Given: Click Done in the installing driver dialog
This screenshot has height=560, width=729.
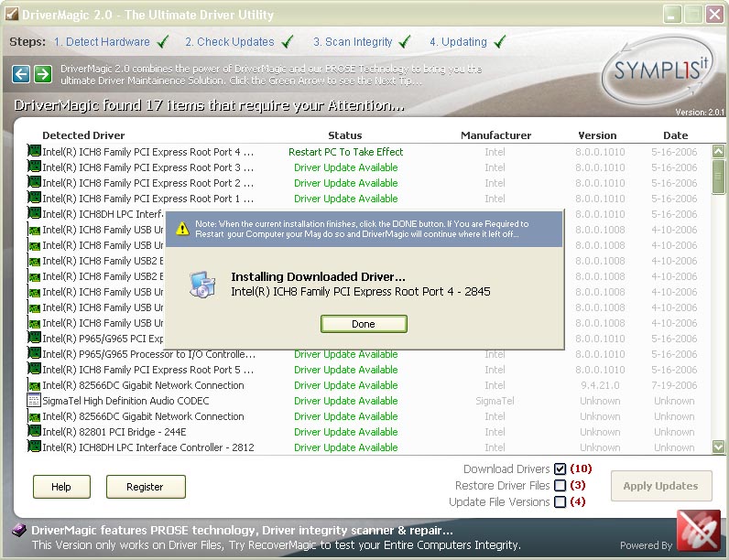Looking at the screenshot, I should coord(364,324).
